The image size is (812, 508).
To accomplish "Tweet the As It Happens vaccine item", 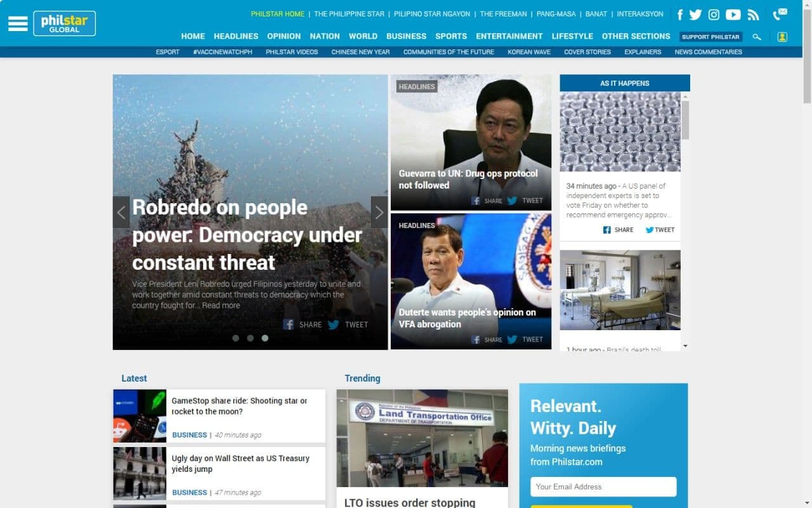I will click(x=660, y=230).
